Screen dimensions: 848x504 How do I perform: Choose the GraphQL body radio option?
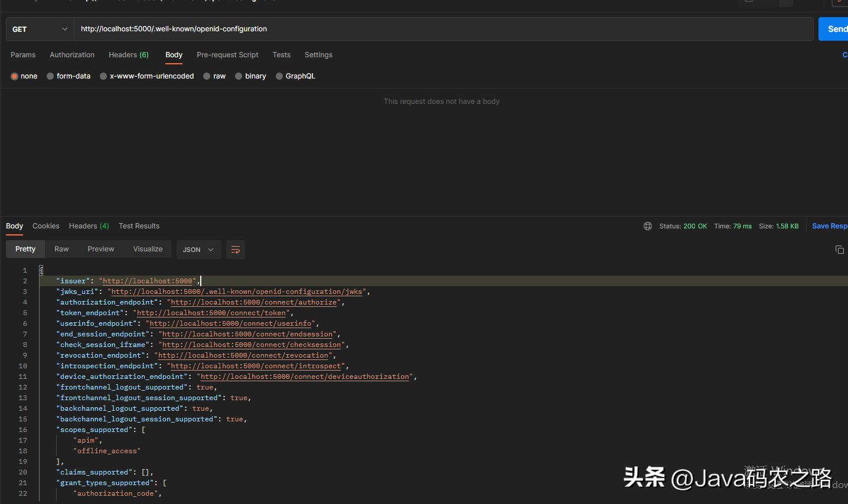pos(279,76)
